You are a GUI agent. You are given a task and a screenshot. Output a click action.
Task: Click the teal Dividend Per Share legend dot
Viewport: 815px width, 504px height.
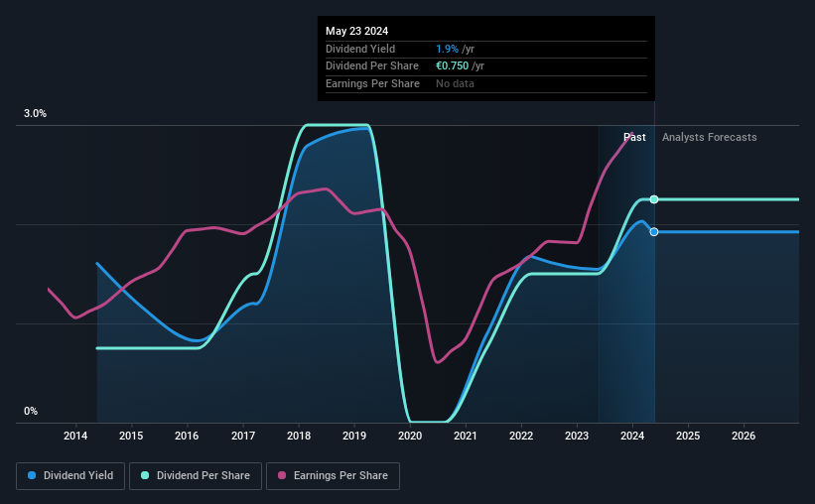(145, 475)
